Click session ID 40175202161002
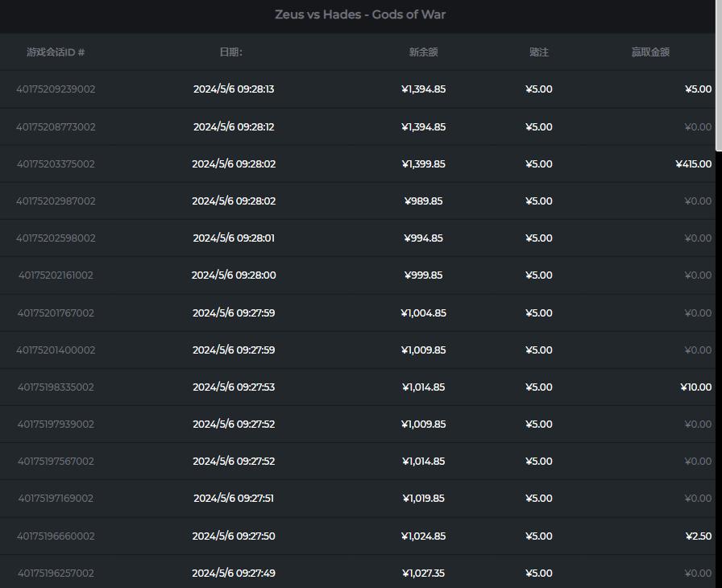This screenshot has width=722, height=588. 56,275
